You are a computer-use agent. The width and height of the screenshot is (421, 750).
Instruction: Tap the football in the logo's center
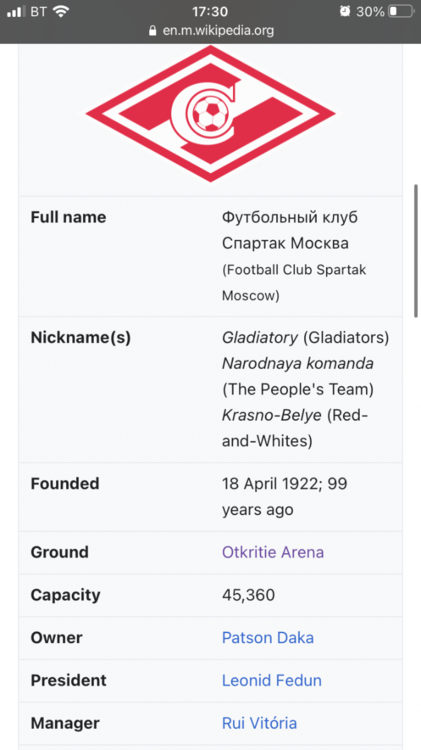tap(208, 114)
